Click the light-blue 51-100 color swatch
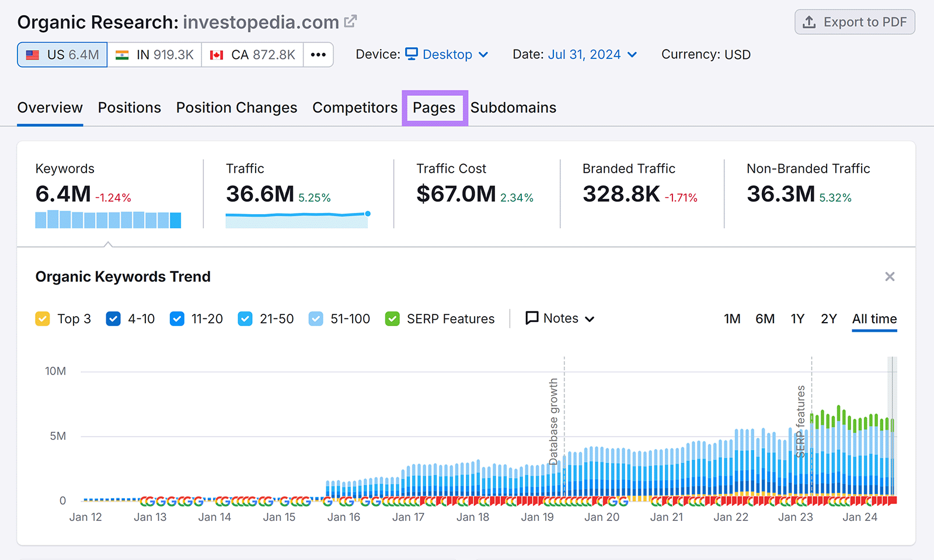 [x=316, y=318]
